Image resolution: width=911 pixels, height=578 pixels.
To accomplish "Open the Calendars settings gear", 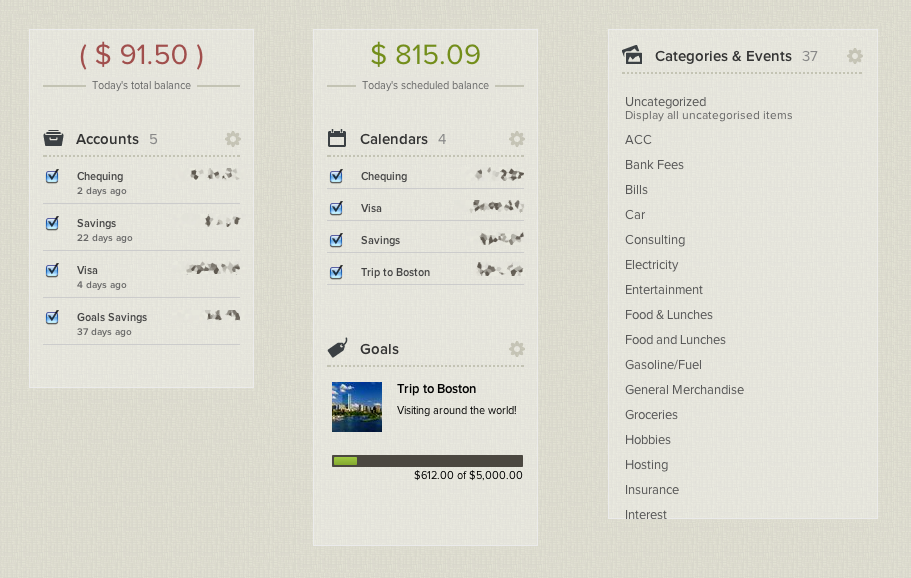I will coord(516,139).
